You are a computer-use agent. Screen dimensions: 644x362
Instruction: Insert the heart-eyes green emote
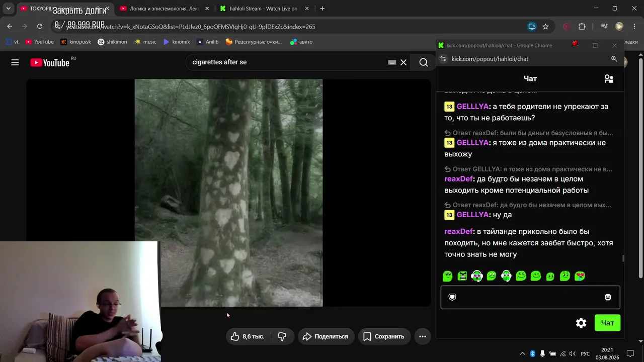coord(580,276)
